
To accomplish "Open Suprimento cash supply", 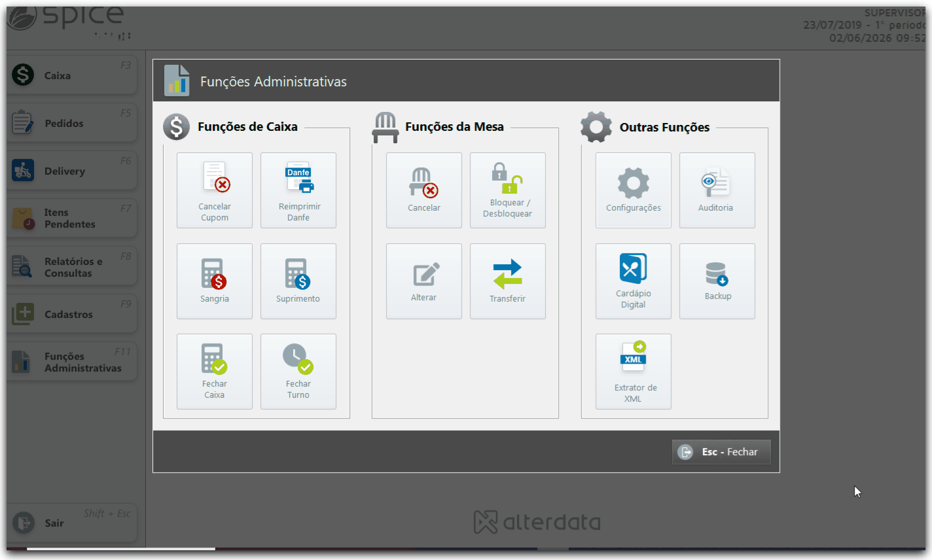I will coord(298,281).
